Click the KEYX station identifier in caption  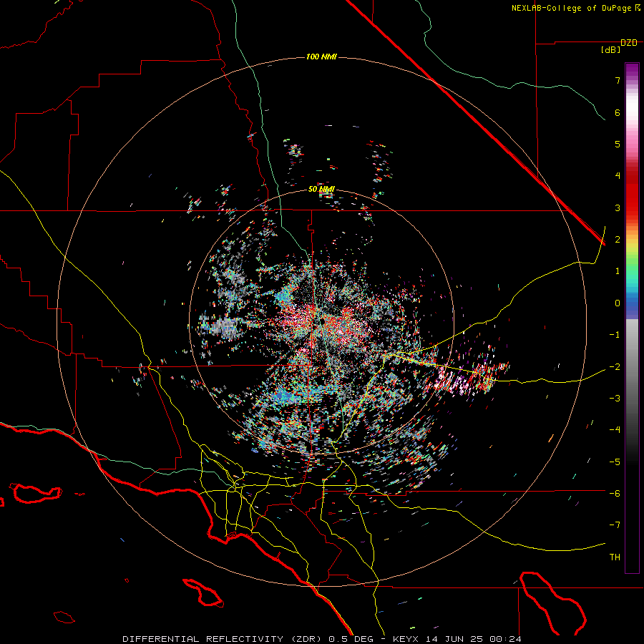tap(406, 639)
